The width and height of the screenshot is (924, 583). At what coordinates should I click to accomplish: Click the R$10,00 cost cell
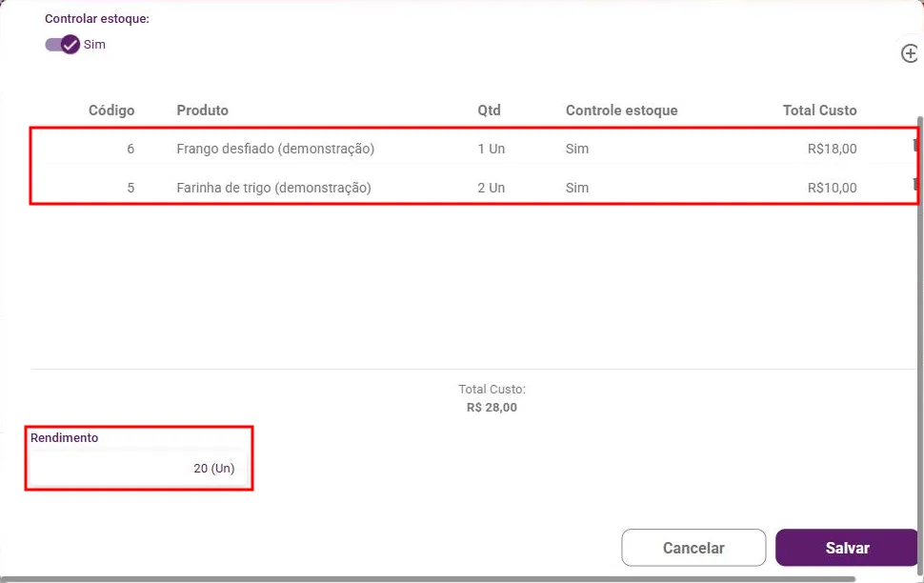[832, 188]
